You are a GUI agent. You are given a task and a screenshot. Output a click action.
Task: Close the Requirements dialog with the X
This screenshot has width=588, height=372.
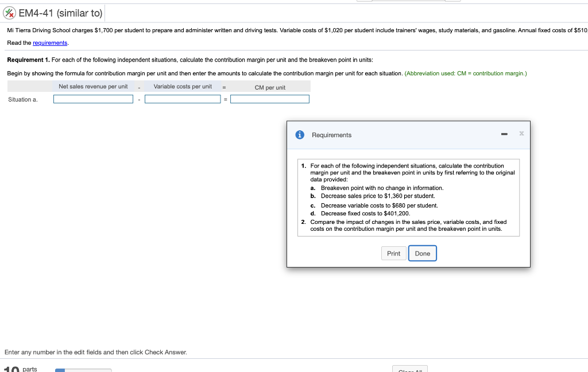click(x=521, y=134)
